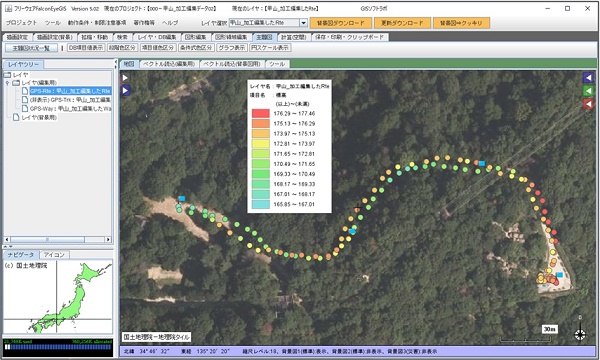The height and width of the screenshot is (360, 600).
Task: Click the compass rose icon on the map
Action: (580, 334)
